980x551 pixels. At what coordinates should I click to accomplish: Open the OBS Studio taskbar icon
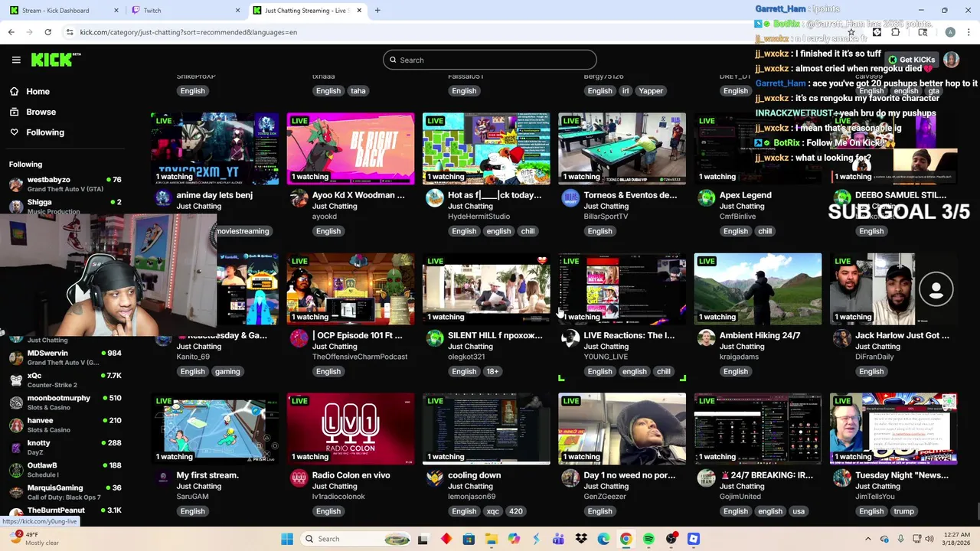(x=671, y=539)
